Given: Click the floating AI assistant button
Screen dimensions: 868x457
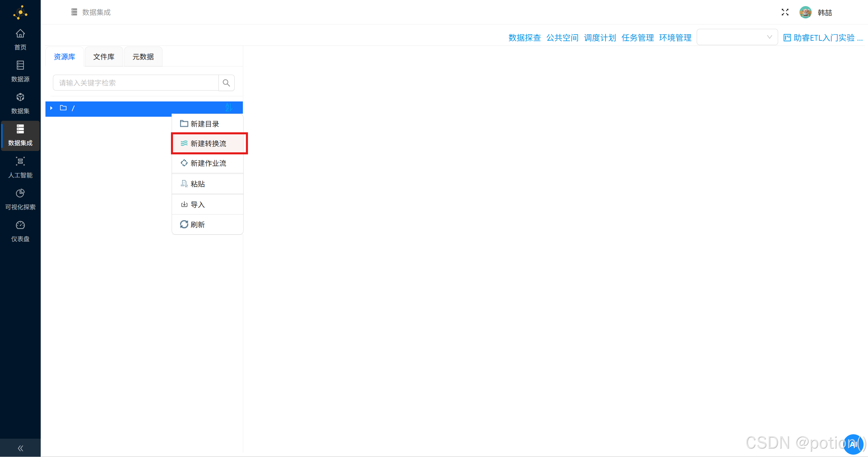Looking at the screenshot, I should (x=853, y=444).
